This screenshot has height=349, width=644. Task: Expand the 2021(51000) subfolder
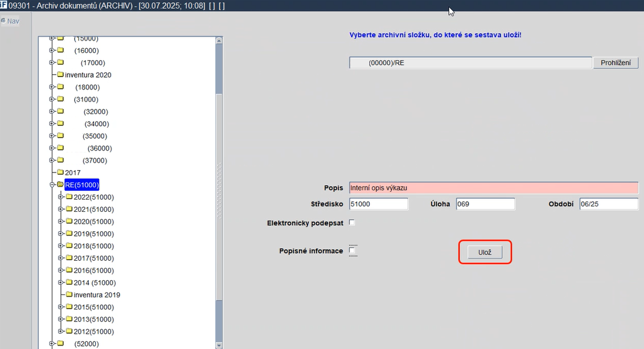click(61, 210)
